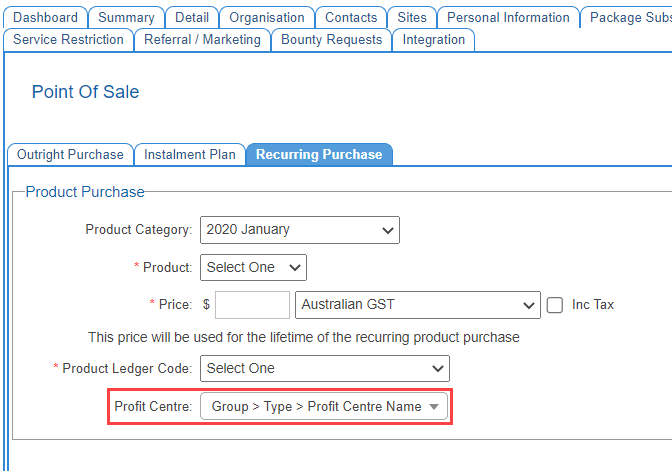
Task: Go to the Bounty Requests tab
Action: pos(331,40)
